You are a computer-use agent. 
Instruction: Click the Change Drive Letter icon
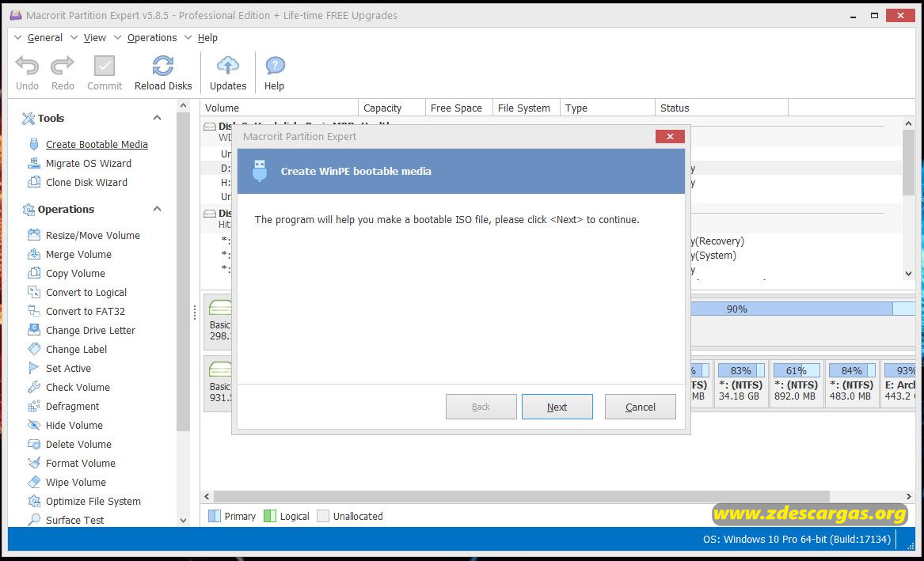(x=34, y=330)
